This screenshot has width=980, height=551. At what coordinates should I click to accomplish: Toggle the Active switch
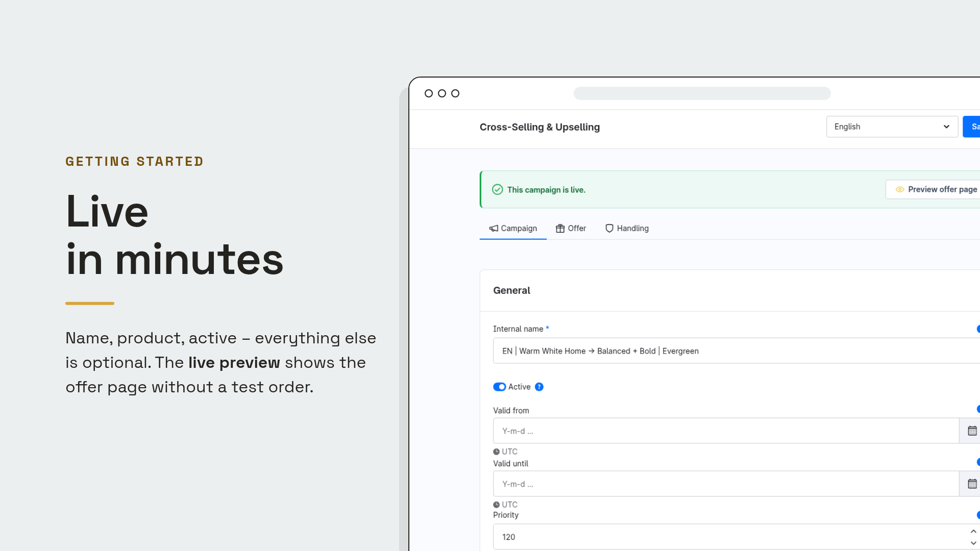499,387
